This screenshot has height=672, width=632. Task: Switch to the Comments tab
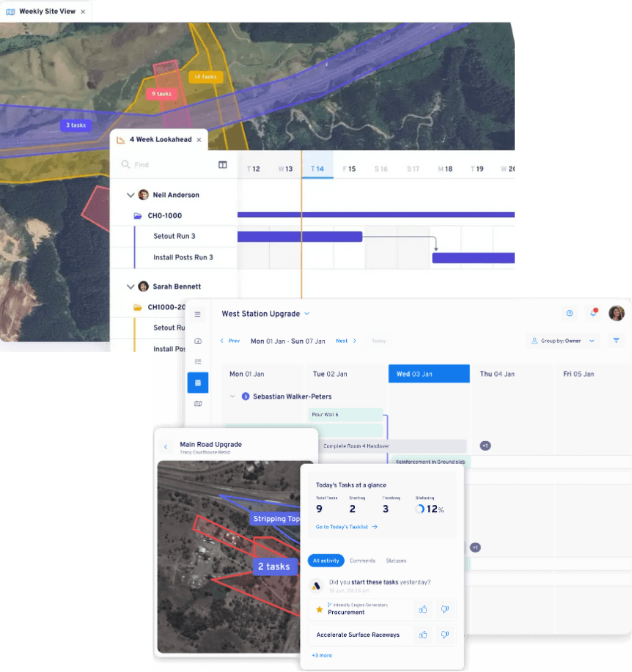362,561
